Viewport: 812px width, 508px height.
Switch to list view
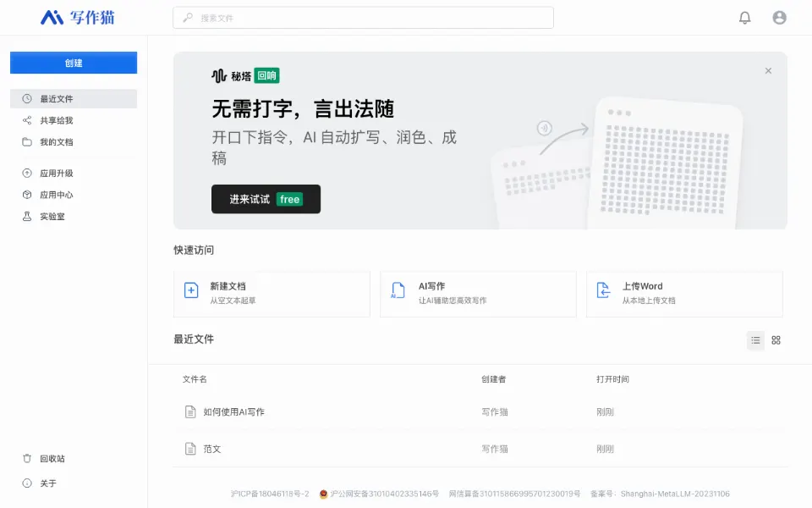pos(755,340)
